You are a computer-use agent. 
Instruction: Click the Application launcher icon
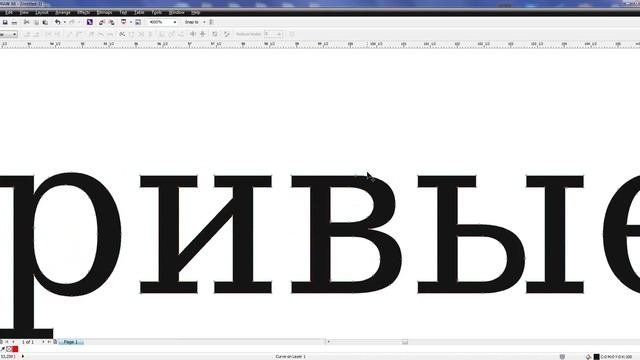124,22
